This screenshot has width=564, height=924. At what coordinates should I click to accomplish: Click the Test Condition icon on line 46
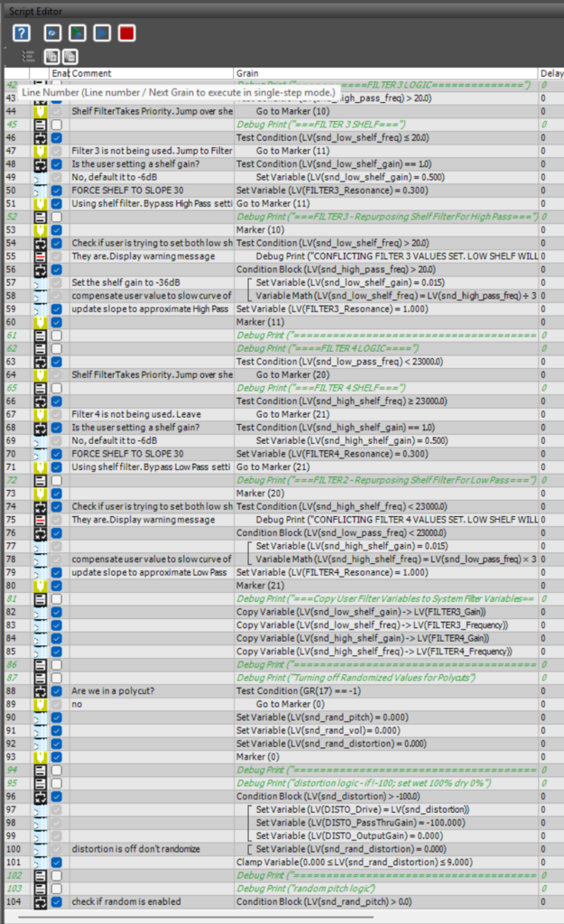pos(40,138)
